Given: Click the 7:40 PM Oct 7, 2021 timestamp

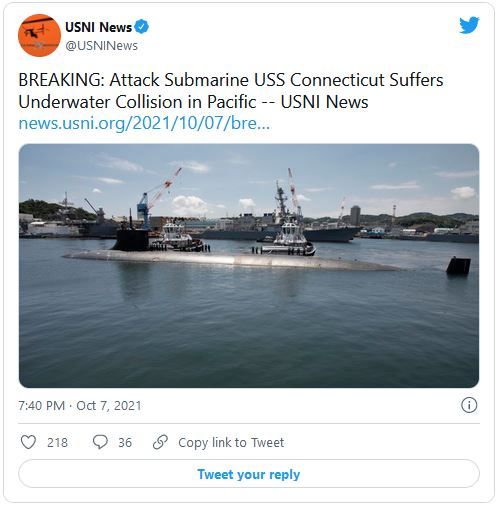Looking at the screenshot, I should coord(80,406).
